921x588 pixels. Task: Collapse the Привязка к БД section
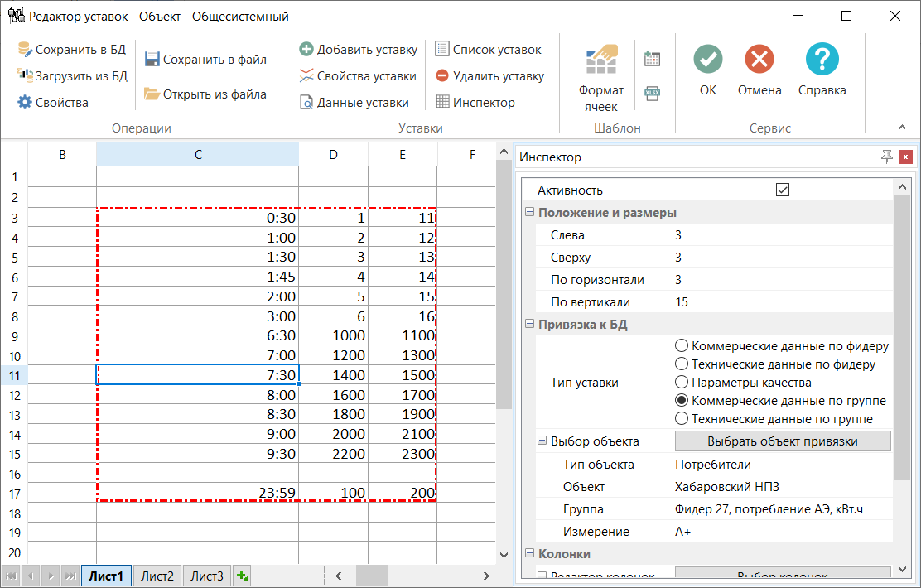[x=528, y=324]
